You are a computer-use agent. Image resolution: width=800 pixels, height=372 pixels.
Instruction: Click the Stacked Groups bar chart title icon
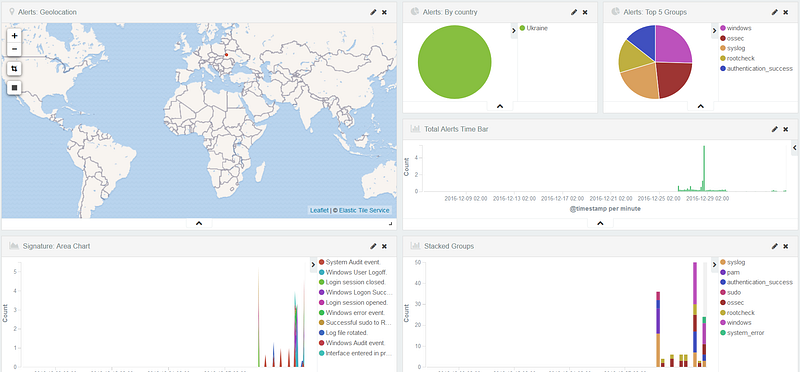pyautogui.click(x=415, y=246)
